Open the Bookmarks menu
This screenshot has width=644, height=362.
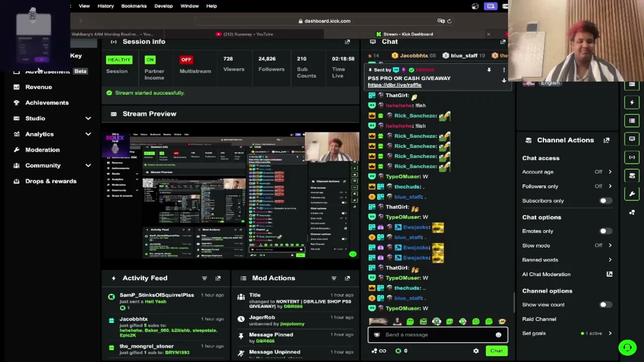[x=134, y=6]
